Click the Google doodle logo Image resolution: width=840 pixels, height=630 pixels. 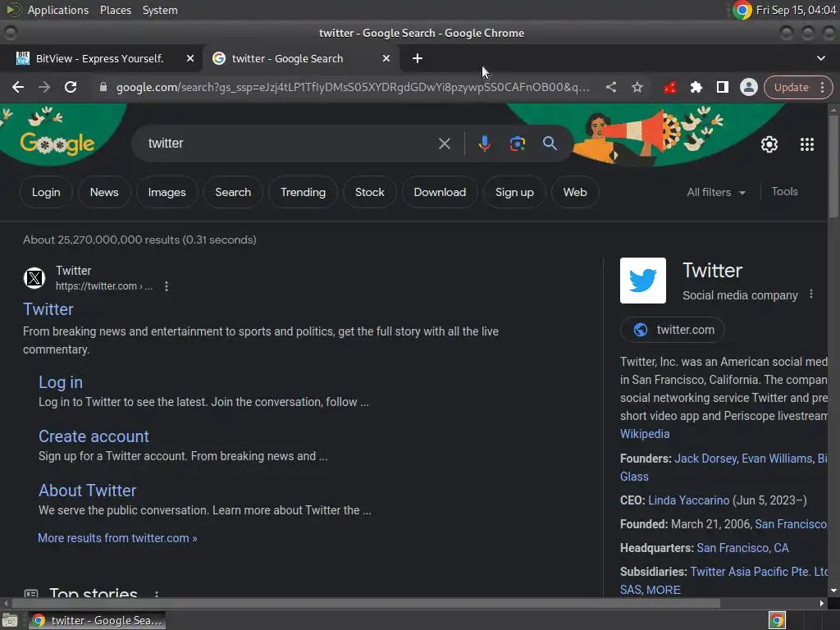click(57, 143)
